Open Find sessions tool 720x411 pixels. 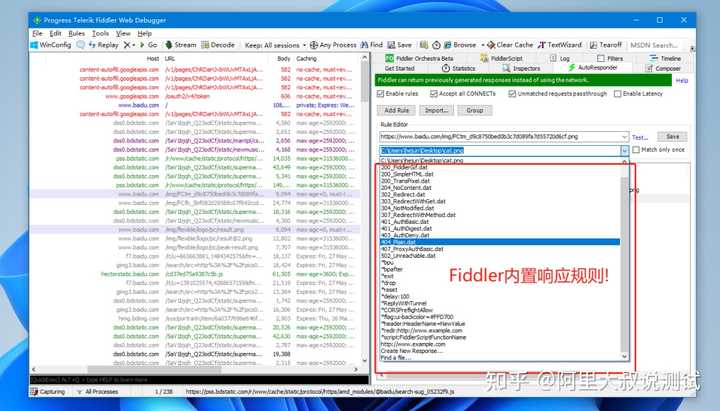372,45
